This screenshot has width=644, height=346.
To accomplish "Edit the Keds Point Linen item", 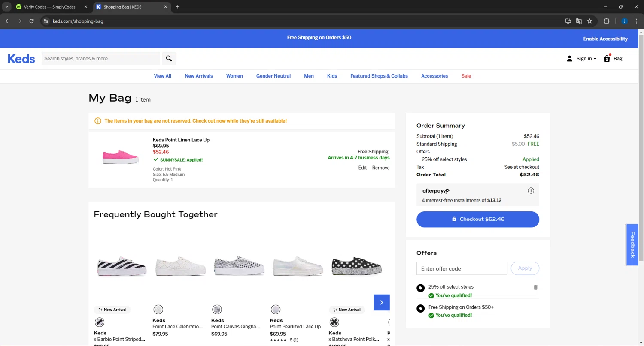I will [362, 168].
